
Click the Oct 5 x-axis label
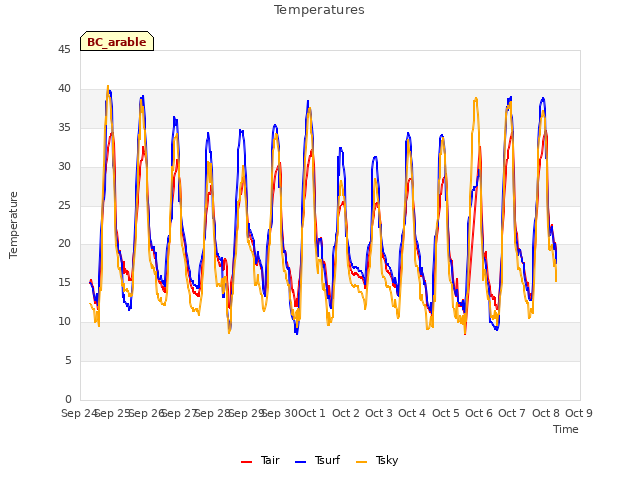pyautogui.click(x=446, y=413)
